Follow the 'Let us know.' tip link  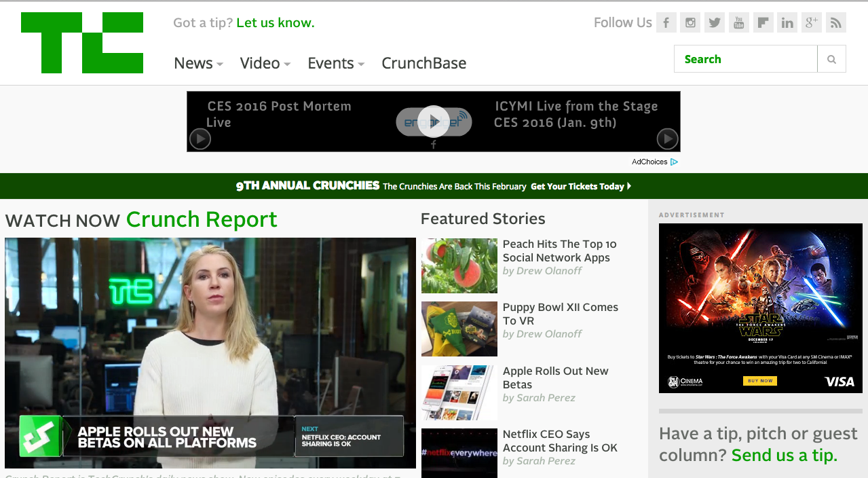(x=276, y=22)
